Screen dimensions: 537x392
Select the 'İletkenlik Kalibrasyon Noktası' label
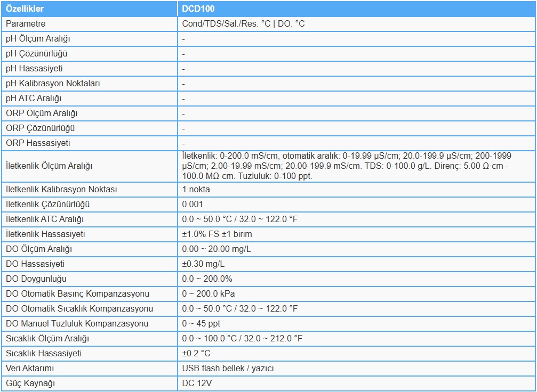click(62, 190)
